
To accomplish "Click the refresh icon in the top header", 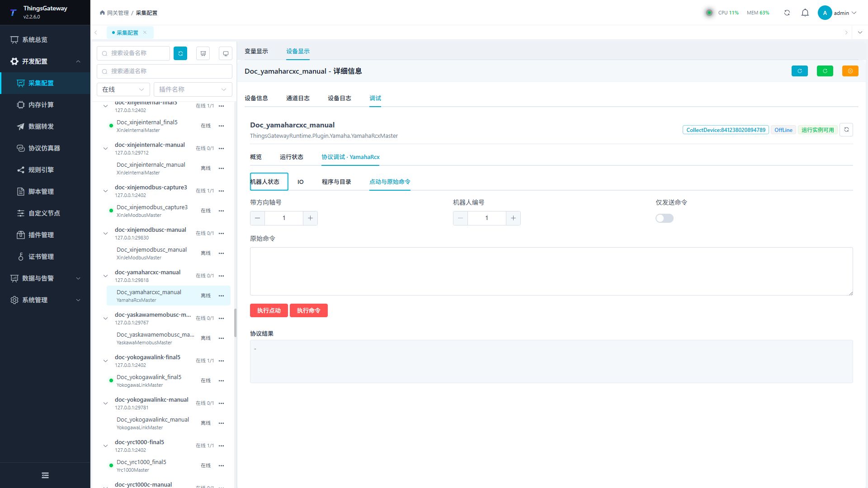I will pos(787,13).
